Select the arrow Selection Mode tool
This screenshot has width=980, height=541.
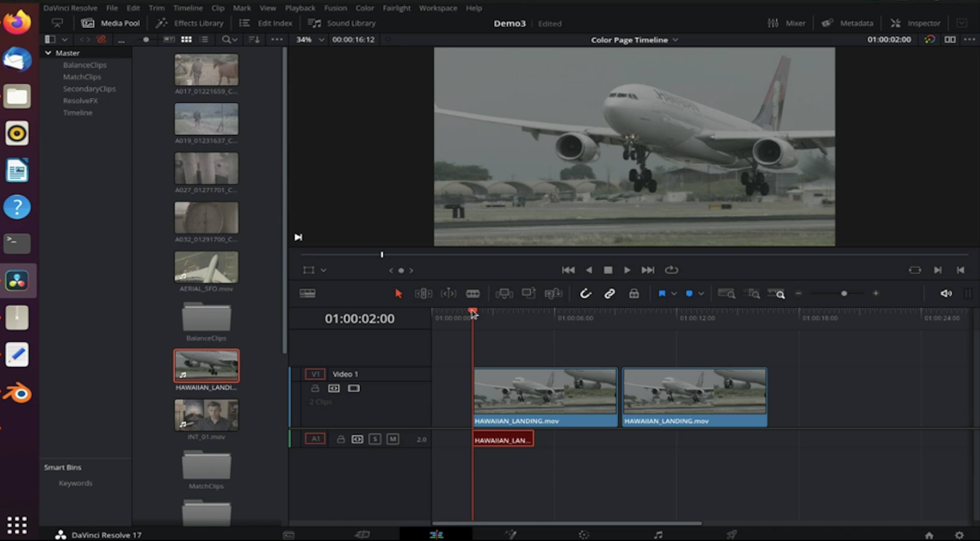tap(398, 293)
